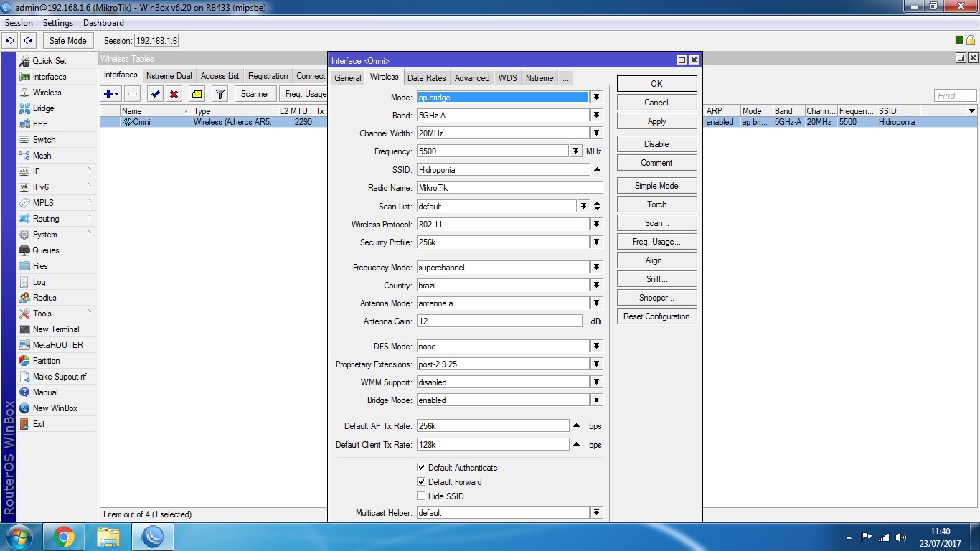The height and width of the screenshot is (551, 980).
Task: Click Exit in the sidebar
Action: point(39,424)
